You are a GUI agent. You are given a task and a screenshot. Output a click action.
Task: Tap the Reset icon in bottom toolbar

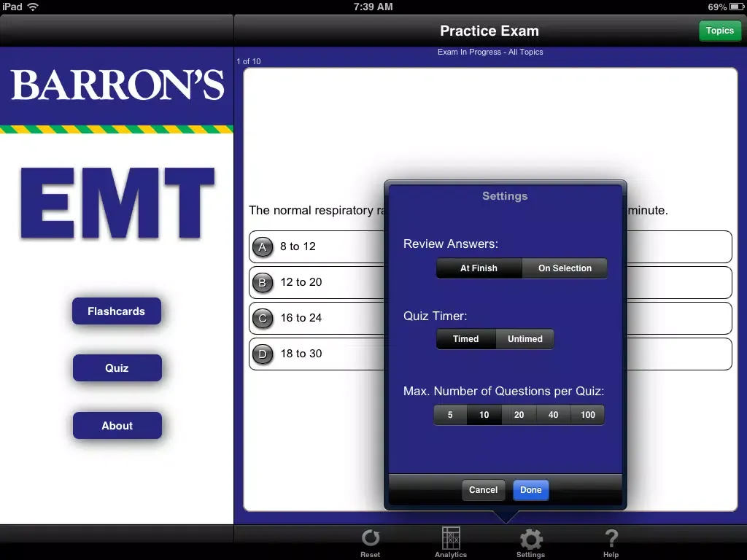point(370,538)
